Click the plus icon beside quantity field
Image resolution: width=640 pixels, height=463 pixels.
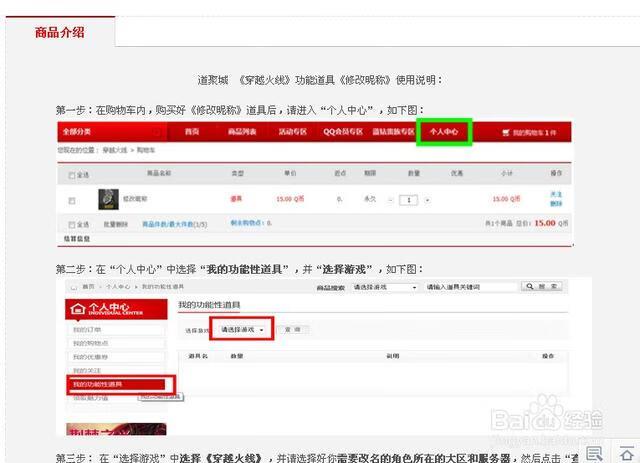click(x=427, y=200)
